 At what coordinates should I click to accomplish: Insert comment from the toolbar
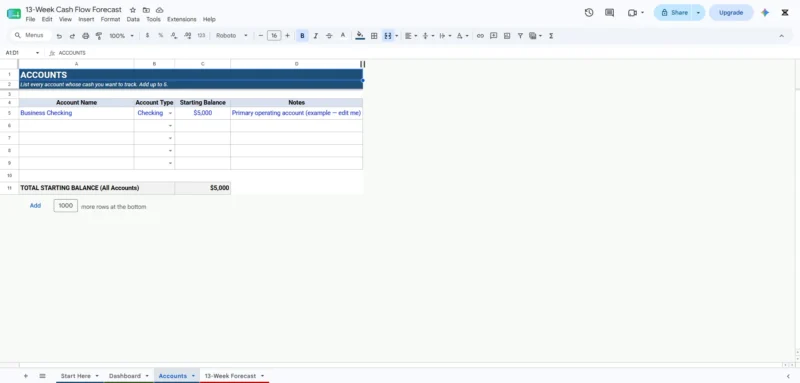click(x=493, y=36)
